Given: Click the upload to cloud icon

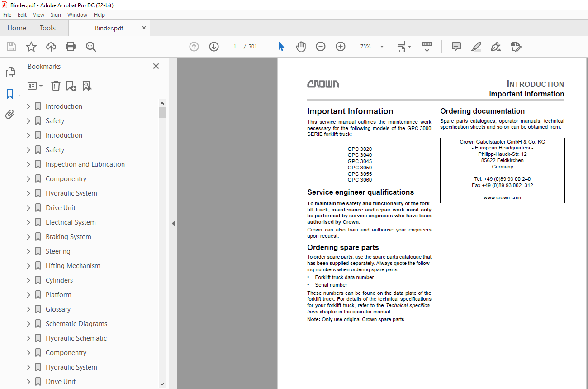Looking at the screenshot, I should pyautogui.click(x=51, y=47).
